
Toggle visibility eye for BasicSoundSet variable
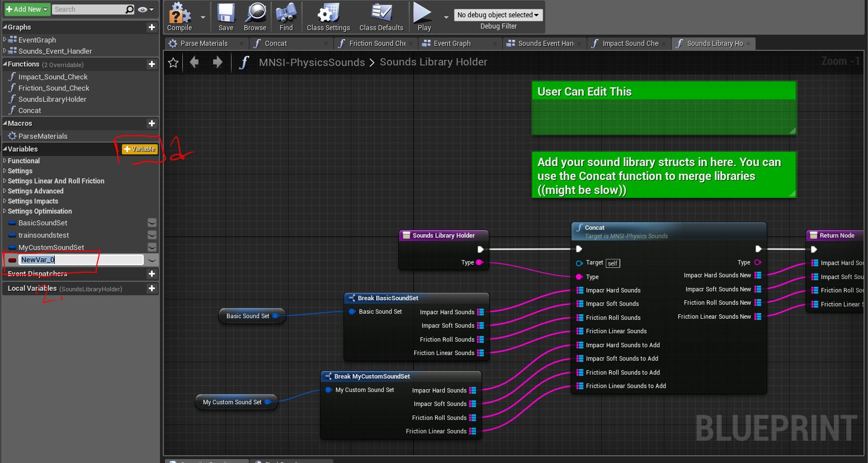pos(152,223)
